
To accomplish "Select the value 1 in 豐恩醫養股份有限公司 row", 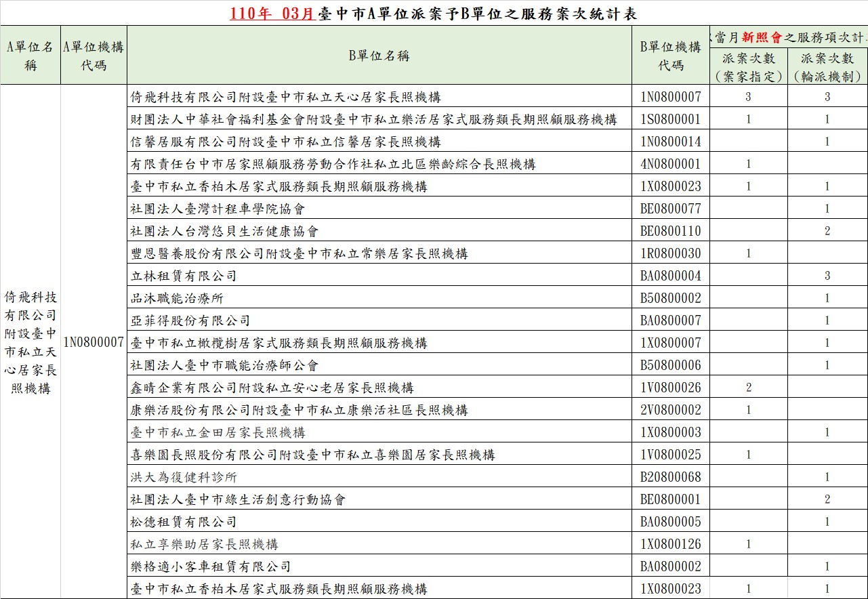I will click(749, 253).
